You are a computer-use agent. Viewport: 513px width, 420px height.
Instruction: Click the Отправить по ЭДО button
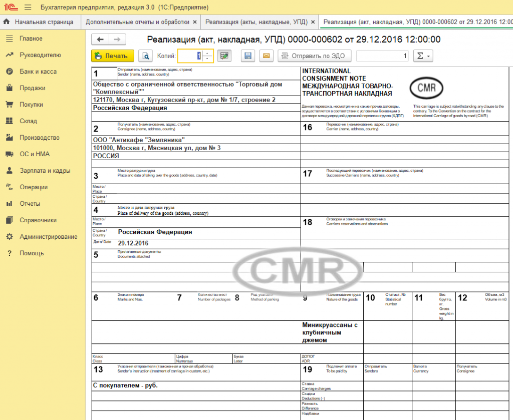click(x=315, y=56)
